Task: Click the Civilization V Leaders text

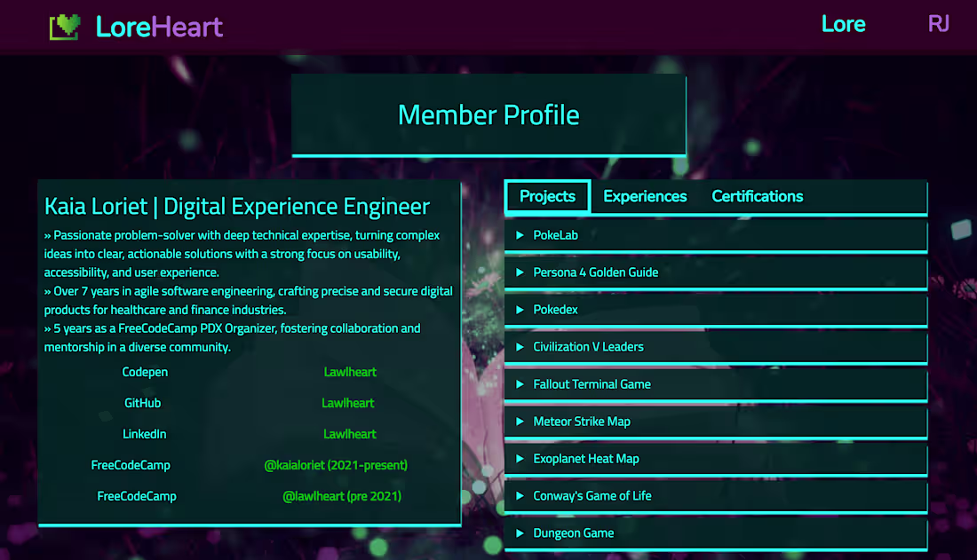Action: click(x=588, y=347)
